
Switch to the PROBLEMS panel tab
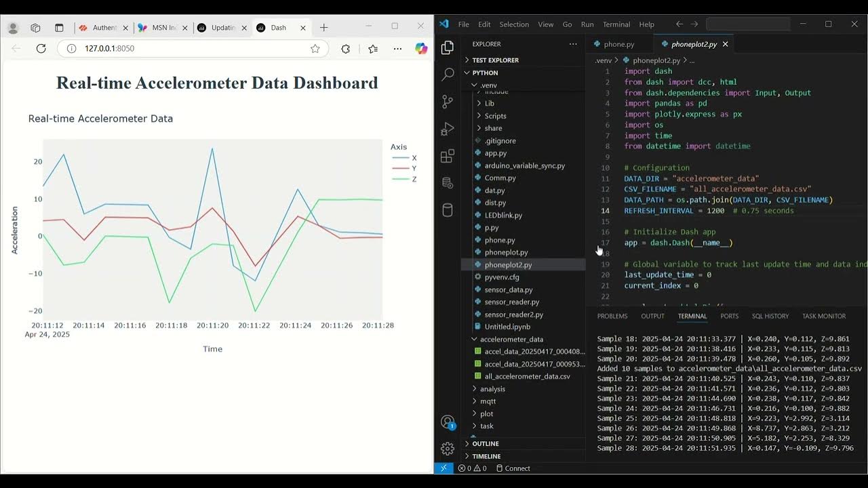coord(612,316)
